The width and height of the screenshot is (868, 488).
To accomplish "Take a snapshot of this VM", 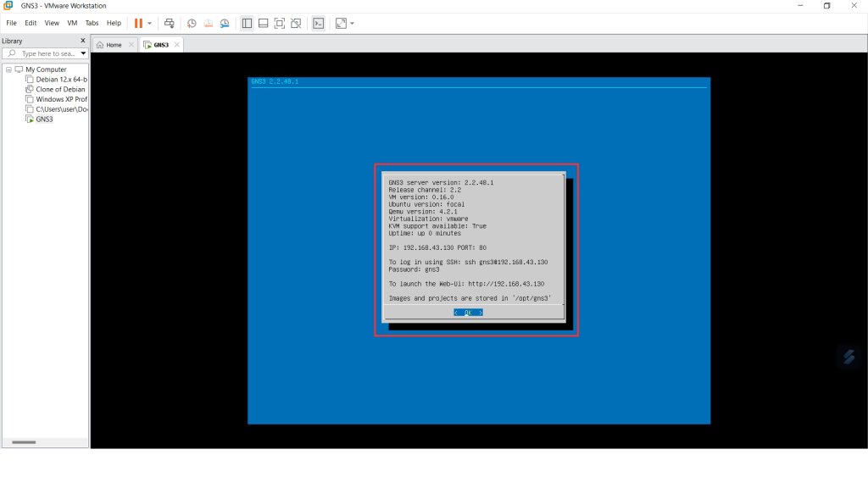I will tap(192, 23).
